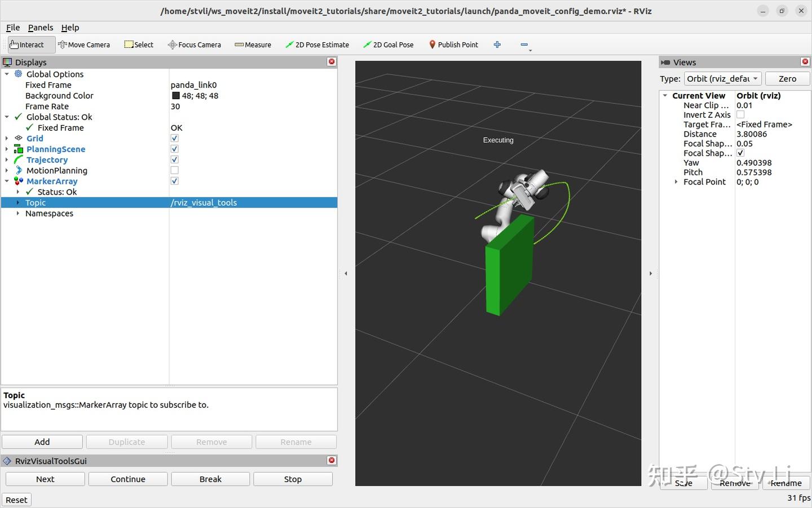Viewport: 812px width, 508px height.
Task: Click the plus icon to add a toolbar tool
Action: (497, 45)
